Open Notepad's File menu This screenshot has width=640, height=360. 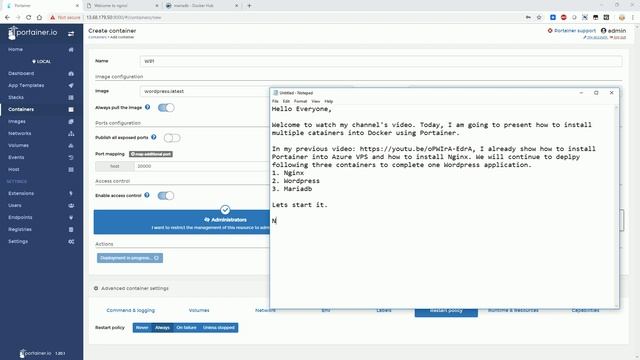point(275,101)
